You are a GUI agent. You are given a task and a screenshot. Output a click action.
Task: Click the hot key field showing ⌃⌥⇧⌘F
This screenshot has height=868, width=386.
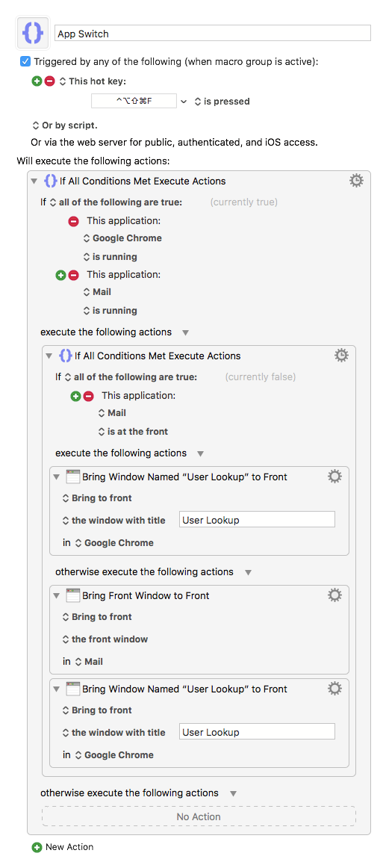click(134, 102)
